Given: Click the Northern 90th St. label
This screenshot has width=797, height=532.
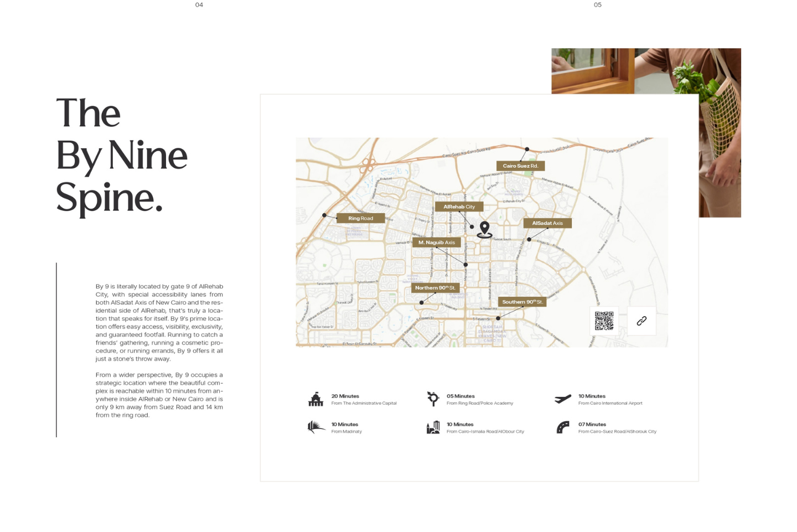Looking at the screenshot, I should click(435, 288).
